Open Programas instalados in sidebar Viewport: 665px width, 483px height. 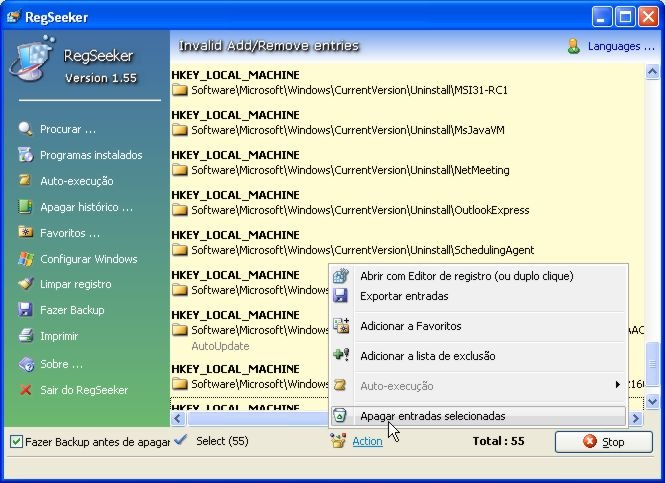(91, 155)
